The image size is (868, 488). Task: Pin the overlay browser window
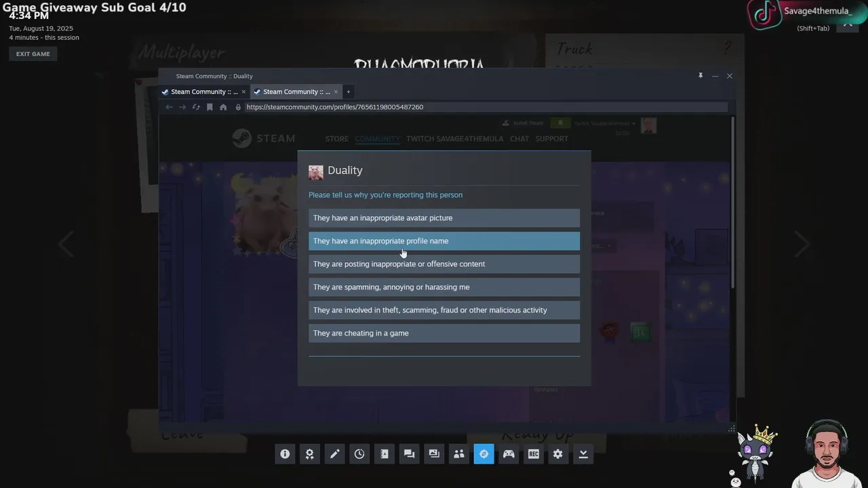[x=701, y=76]
